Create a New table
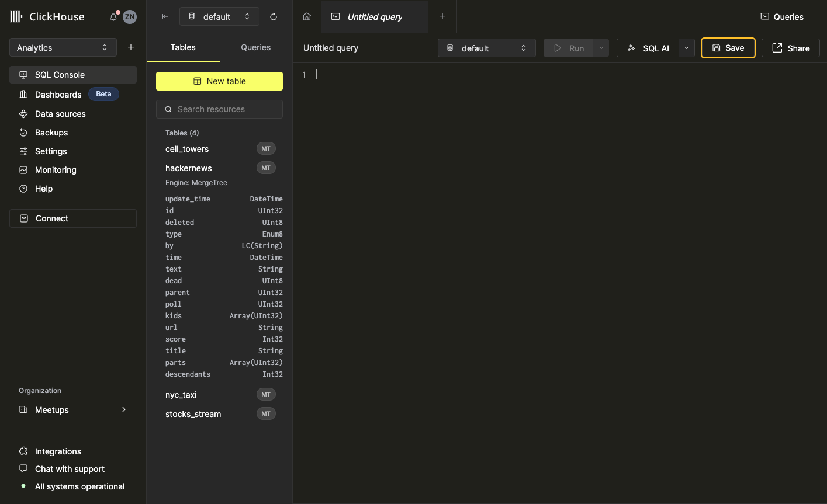The height and width of the screenshot is (504, 827). [219, 81]
